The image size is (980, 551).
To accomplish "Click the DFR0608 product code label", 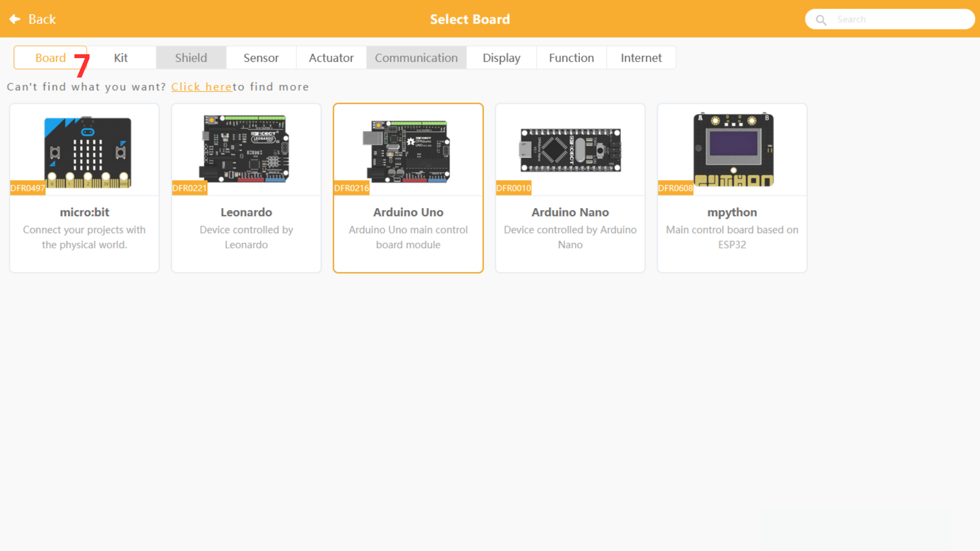I will click(675, 188).
